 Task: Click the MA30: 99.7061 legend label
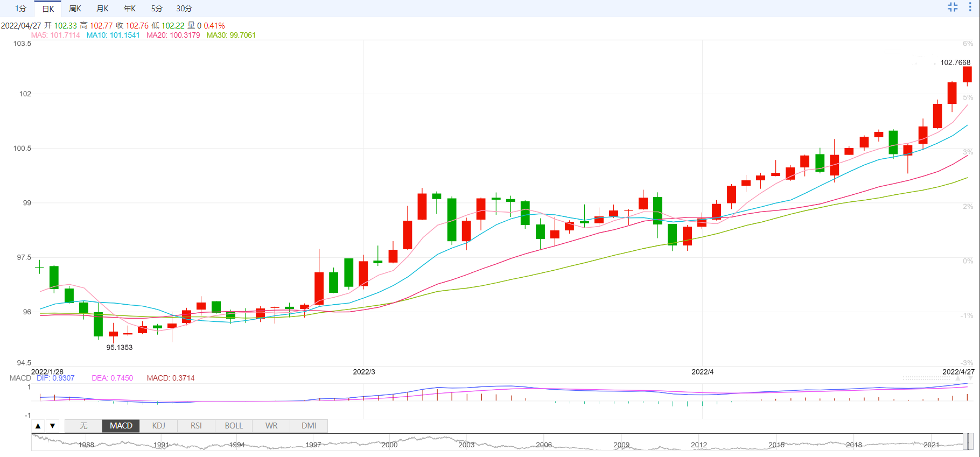coord(231,35)
